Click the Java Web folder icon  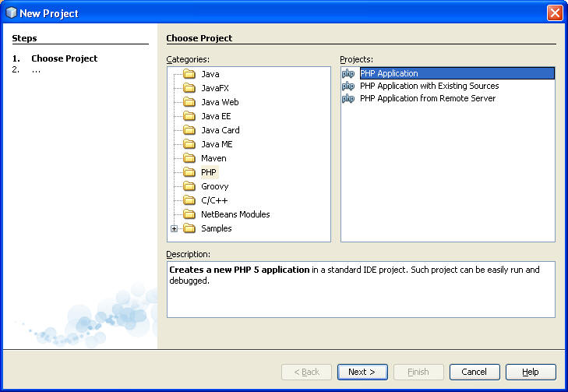pos(189,102)
